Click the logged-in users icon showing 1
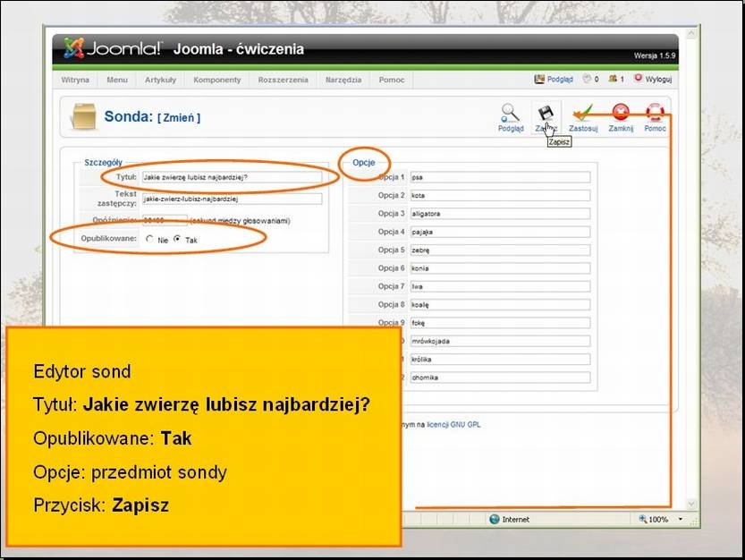Image resolution: width=745 pixels, height=560 pixels. [613, 79]
